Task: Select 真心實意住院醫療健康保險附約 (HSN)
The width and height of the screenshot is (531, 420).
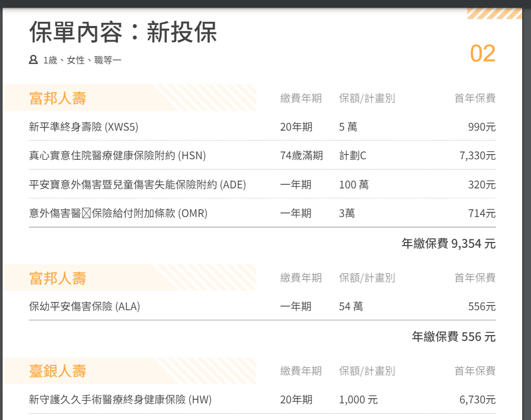Action: tap(118, 156)
